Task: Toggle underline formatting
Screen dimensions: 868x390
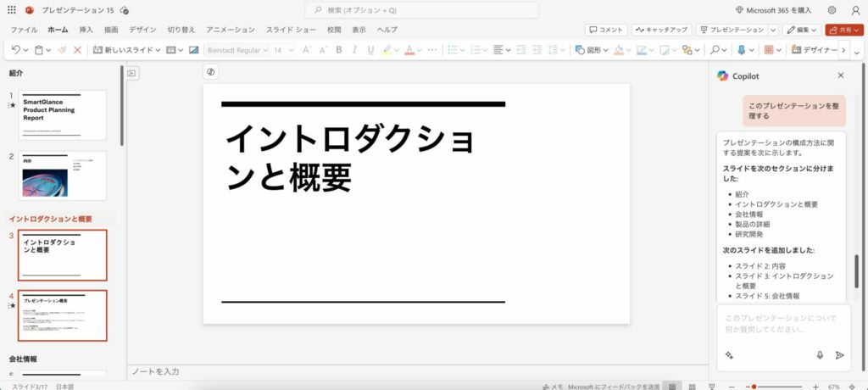Action: click(x=370, y=50)
